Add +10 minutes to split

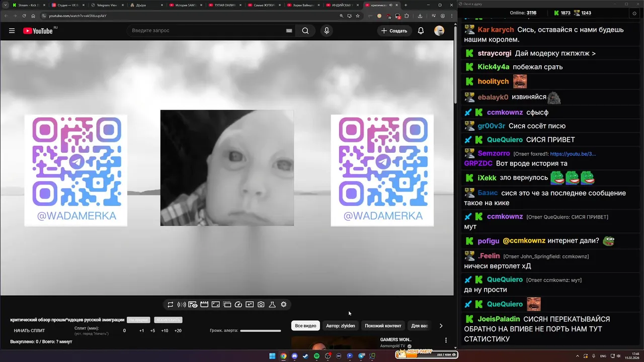tap(165, 331)
